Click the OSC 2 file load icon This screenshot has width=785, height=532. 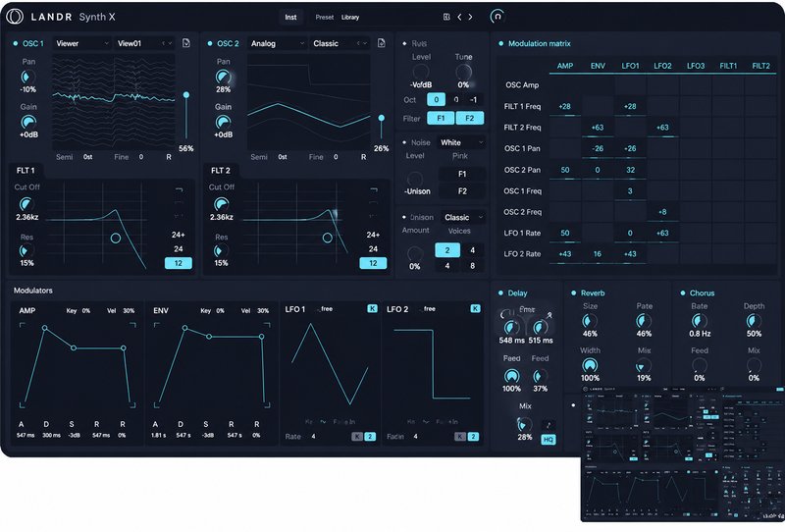[x=381, y=43]
